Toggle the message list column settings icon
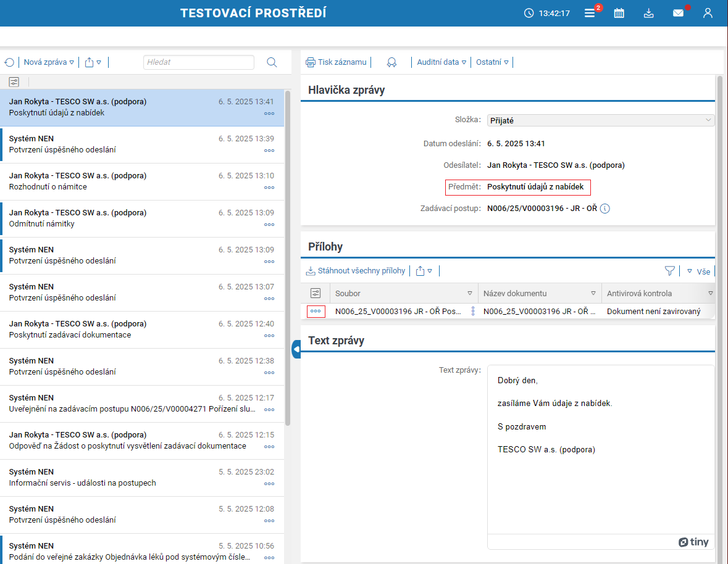The height and width of the screenshot is (564, 728). [x=14, y=81]
